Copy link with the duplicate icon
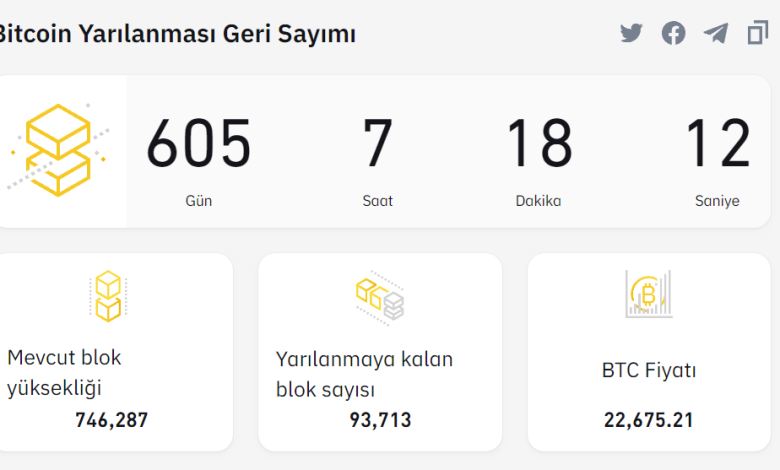 [758, 33]
